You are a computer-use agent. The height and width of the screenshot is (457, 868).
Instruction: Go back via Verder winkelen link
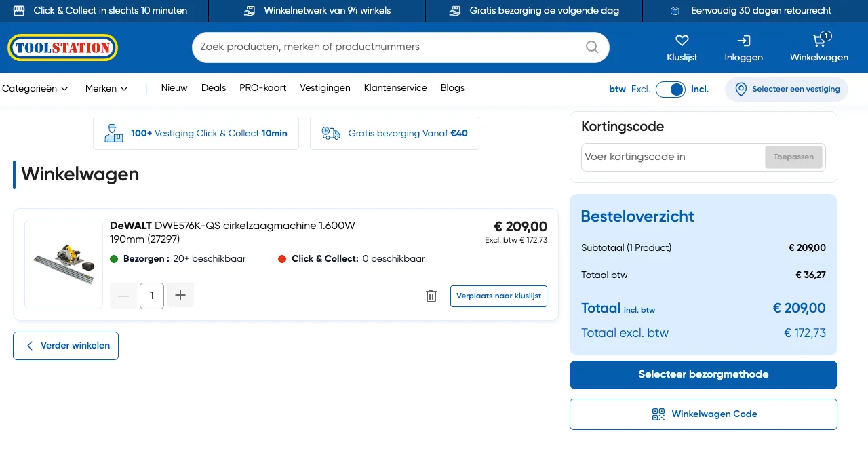pyautogui.click(x=65, y=345)
